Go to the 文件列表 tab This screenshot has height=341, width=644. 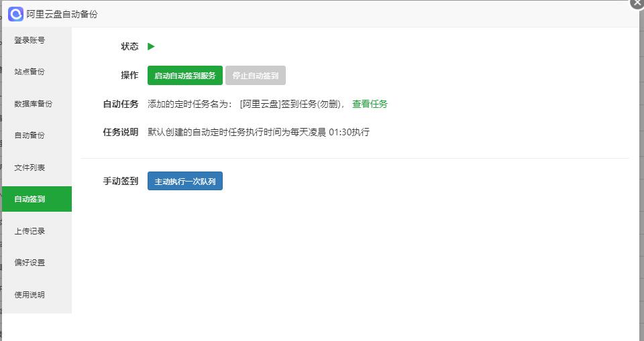pos(37,167)
